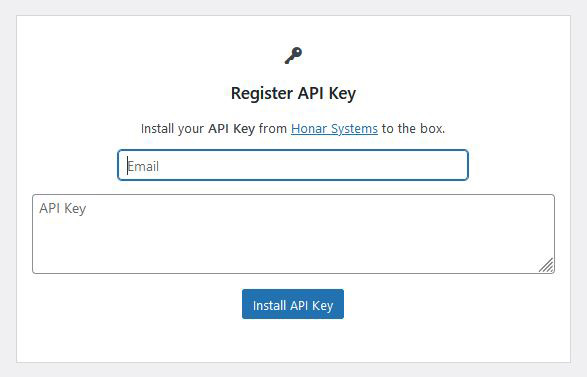Viewport: 587px width, 377px height.
Task: Click the Register API Key heading
Action: [x=293, y=93]
